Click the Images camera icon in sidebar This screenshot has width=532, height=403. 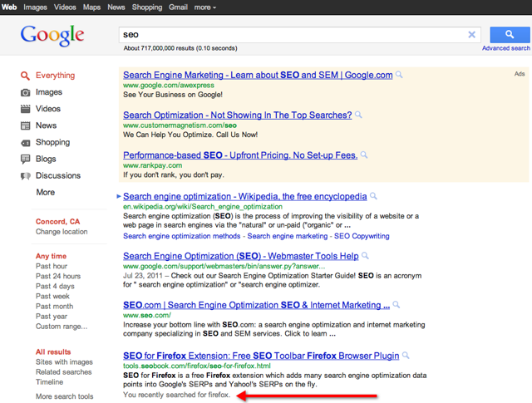click(x=26, y=92)
